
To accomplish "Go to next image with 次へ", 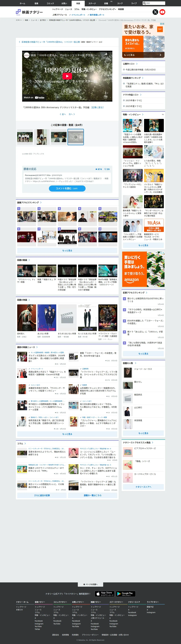I will (x=72, y=114).
